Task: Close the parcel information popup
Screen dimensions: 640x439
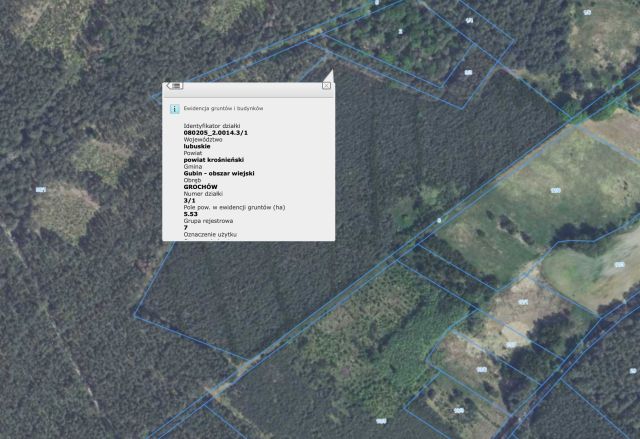Action: [326, 85]
